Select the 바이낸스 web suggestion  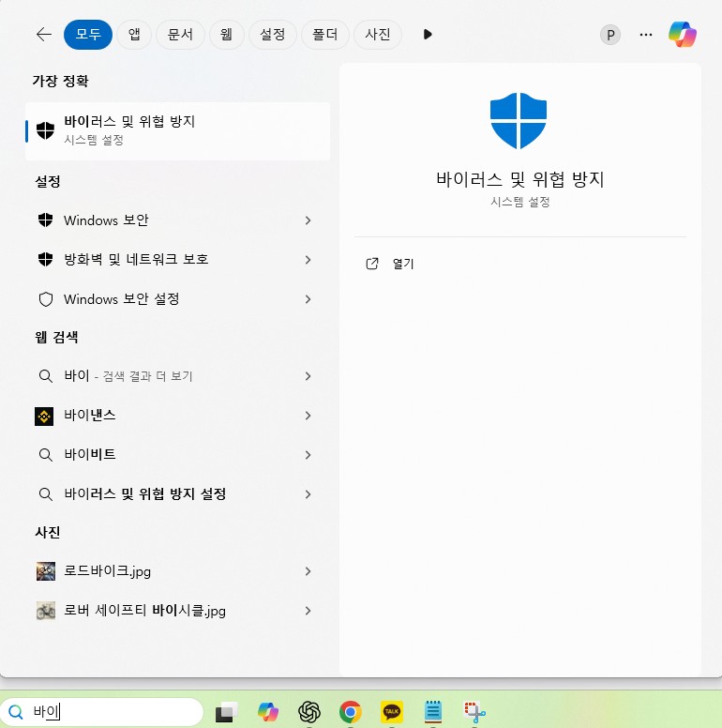[178, 415]
